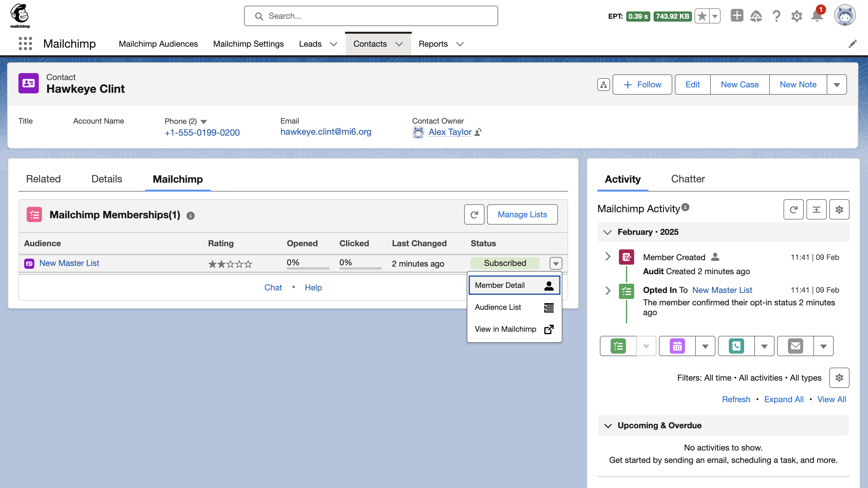868x488 pixels.
Task: Expand the Opted In To activity entry
Action: 607,290
